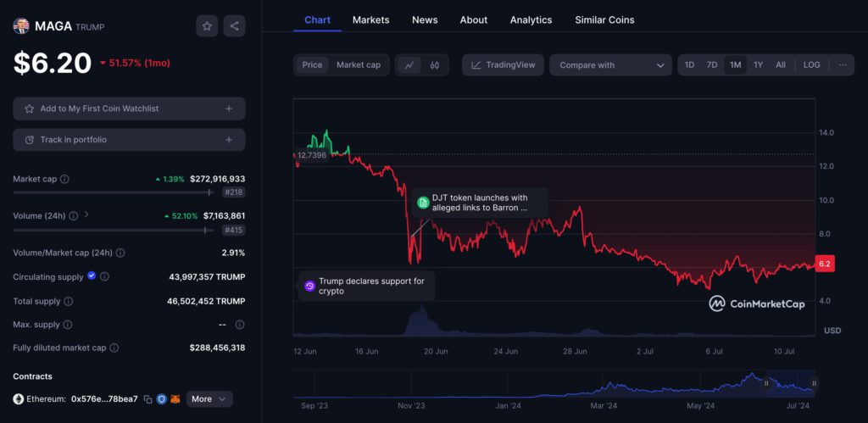Click the market cap value $272,916,933

[x=218, y=180]
